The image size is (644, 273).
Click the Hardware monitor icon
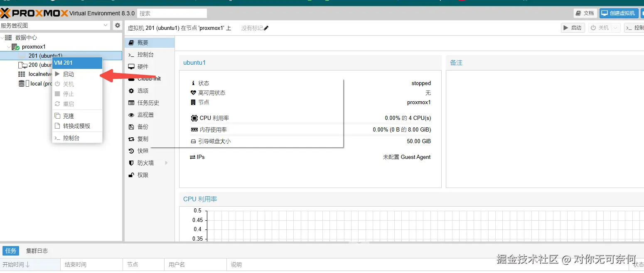pyautogui.click(x=131, y=67)
